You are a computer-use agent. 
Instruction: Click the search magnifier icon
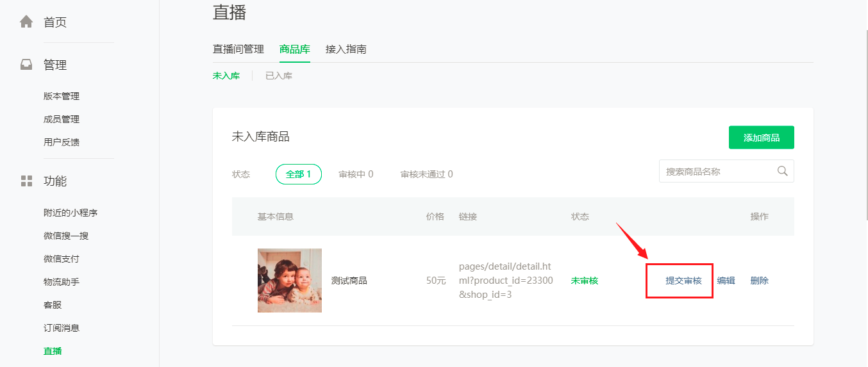pyautogui.click(x=782, y=171)
